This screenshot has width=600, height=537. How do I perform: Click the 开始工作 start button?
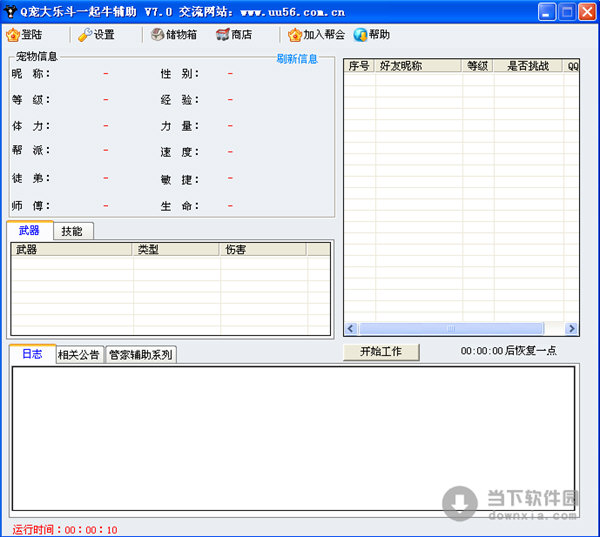pos(381,352)
